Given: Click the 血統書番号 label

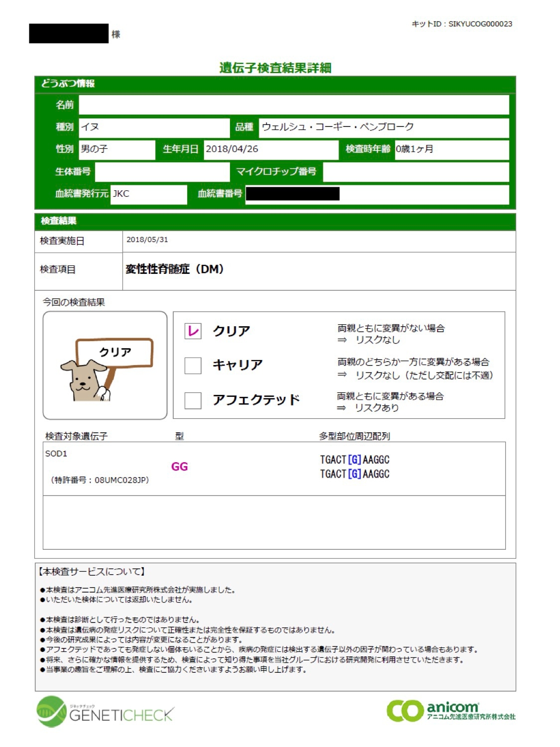Looking at the screenshot, I should [x=220, y=194].
